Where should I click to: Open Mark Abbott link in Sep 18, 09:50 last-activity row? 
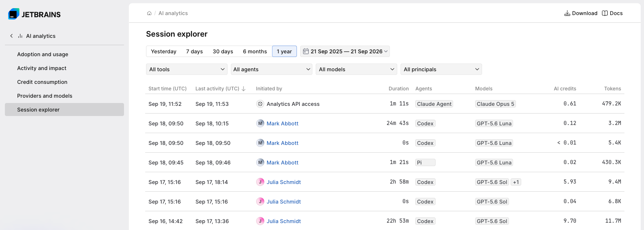pyautogui.click(x=282, y=143)
